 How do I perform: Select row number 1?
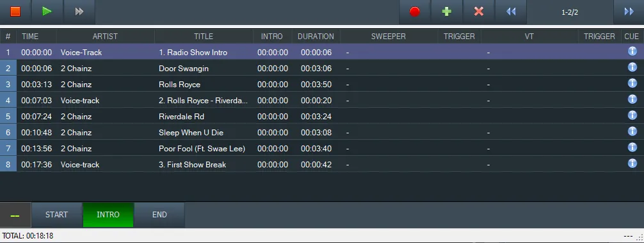point(8,53)
